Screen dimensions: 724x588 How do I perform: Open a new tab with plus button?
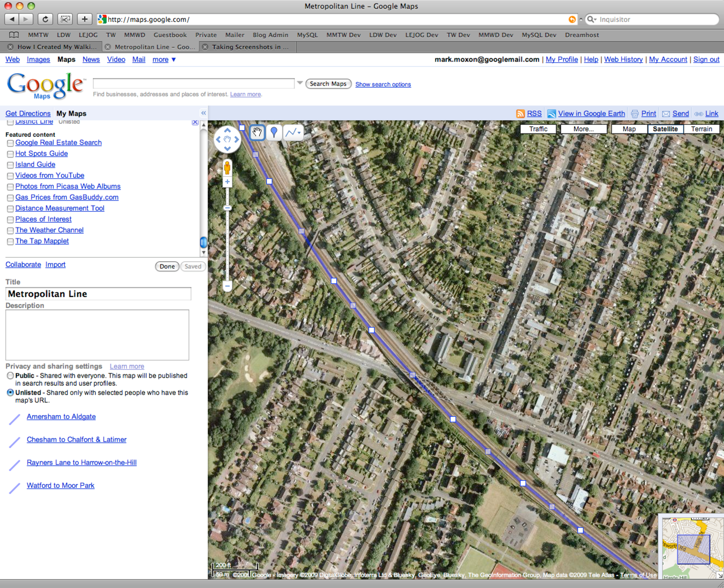click(x=85, y=19)
